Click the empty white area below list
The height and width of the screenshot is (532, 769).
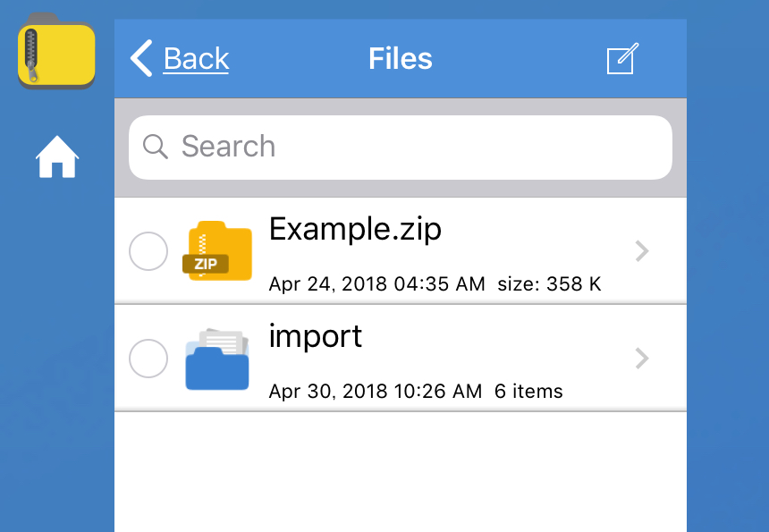(x=401, y=472)
